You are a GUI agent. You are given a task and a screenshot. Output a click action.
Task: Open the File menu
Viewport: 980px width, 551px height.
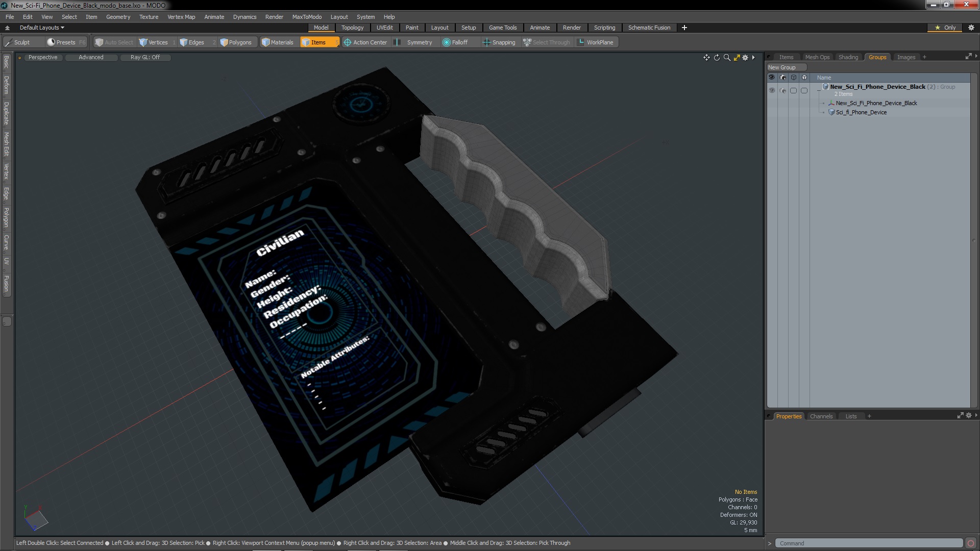(x=10, y=17)
